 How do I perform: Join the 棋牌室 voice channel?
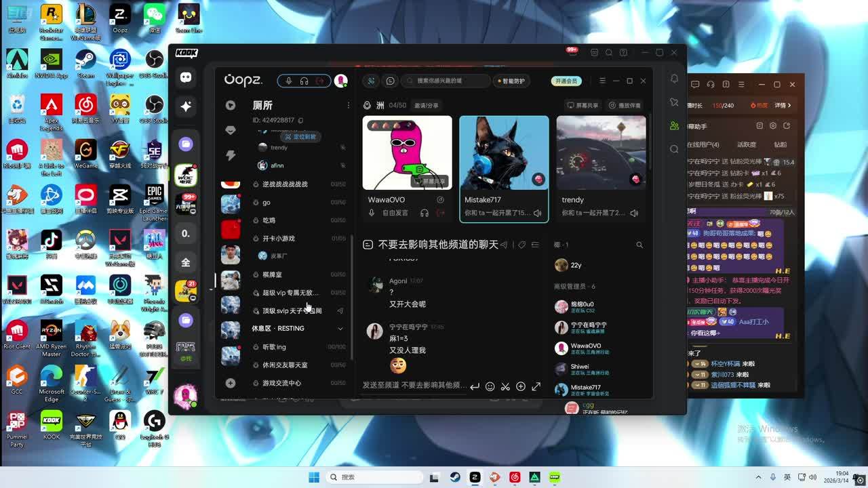pos(272,274)
